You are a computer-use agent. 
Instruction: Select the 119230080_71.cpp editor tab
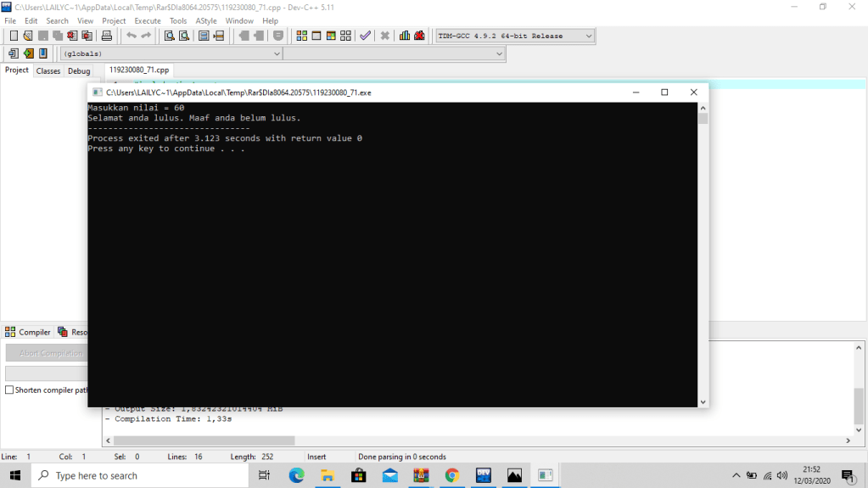(139, 70)
